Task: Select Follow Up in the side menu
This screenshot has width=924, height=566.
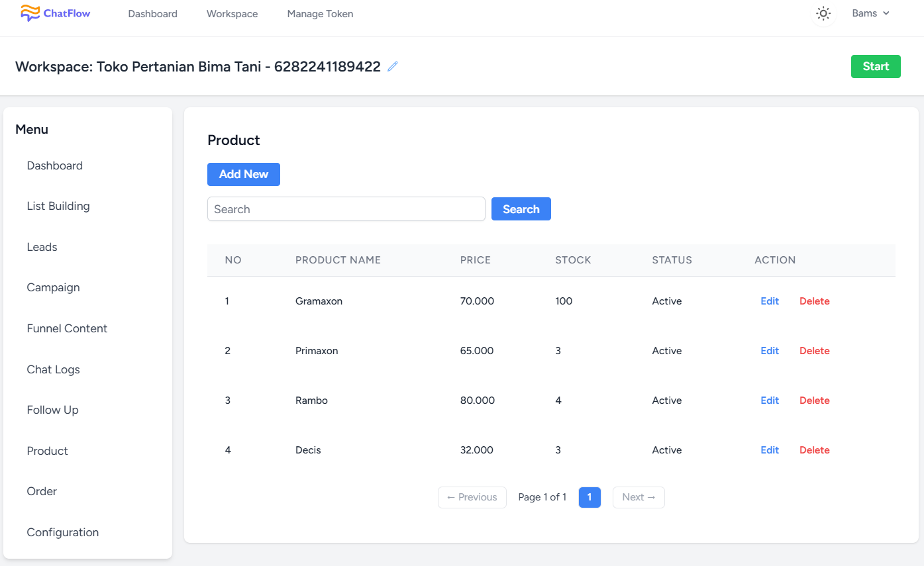Action: (x=53, y=410)
